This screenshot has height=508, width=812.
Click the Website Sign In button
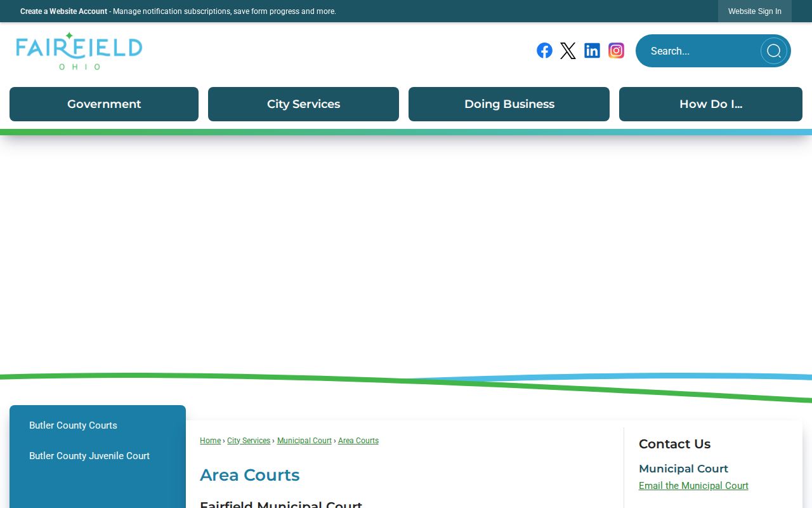pyautogui.click(x=755, y=11)
